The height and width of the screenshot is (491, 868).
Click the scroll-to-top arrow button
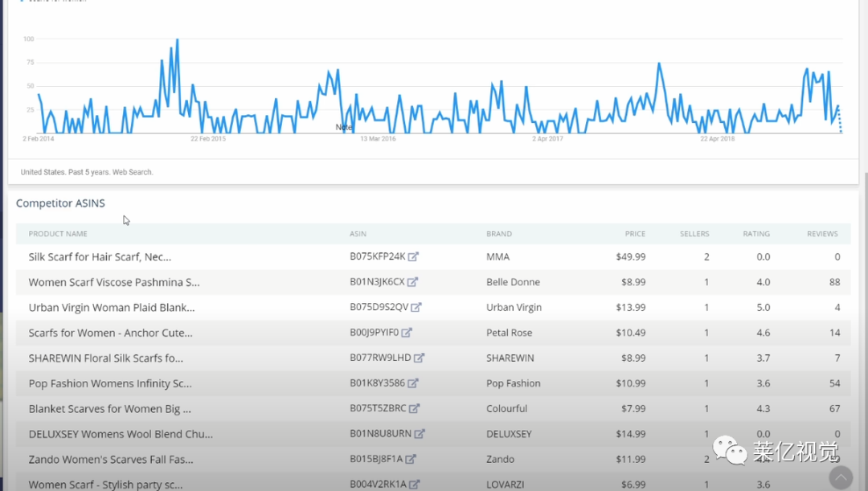coord(841,477)
